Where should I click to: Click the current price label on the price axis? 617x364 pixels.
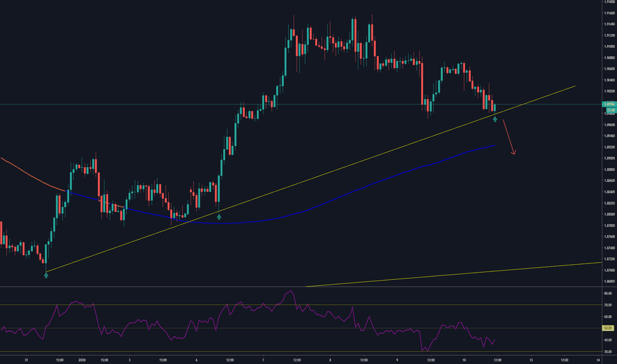[607, 105]
